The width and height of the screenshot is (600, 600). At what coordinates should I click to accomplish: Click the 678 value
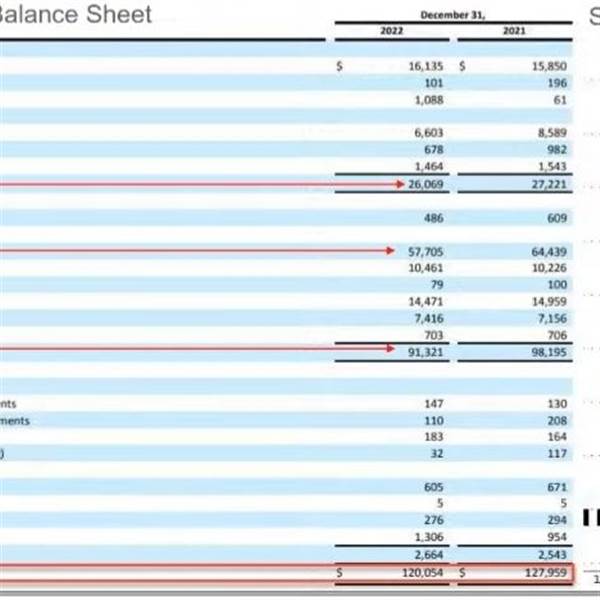pos(434,150)
